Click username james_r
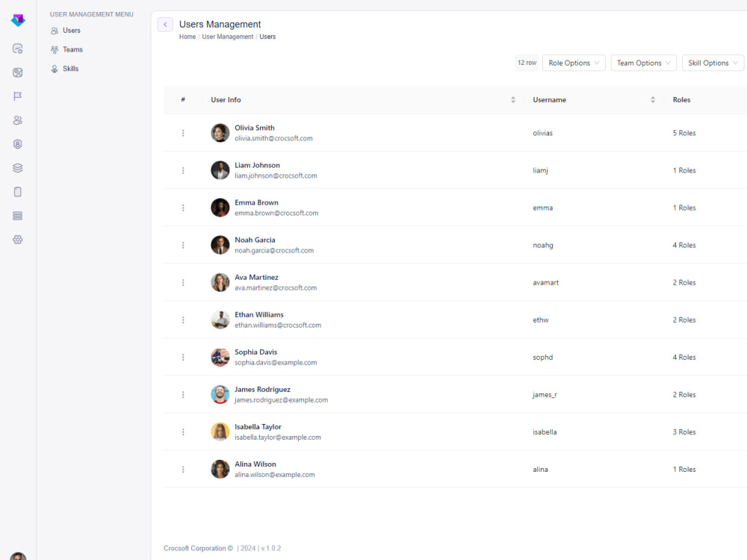The image size is (747, 560). (545, 395)
